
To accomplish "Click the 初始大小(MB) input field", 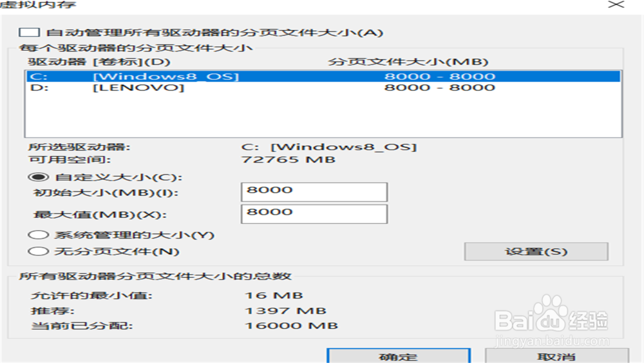I will [x=314, y=192].
